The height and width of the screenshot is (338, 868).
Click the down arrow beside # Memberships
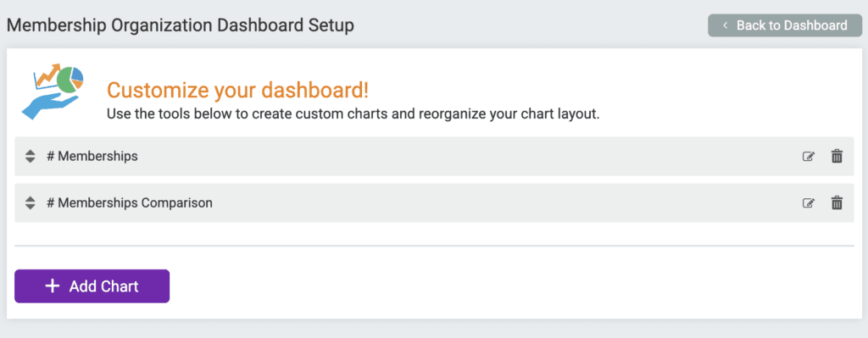pos(31,160)
